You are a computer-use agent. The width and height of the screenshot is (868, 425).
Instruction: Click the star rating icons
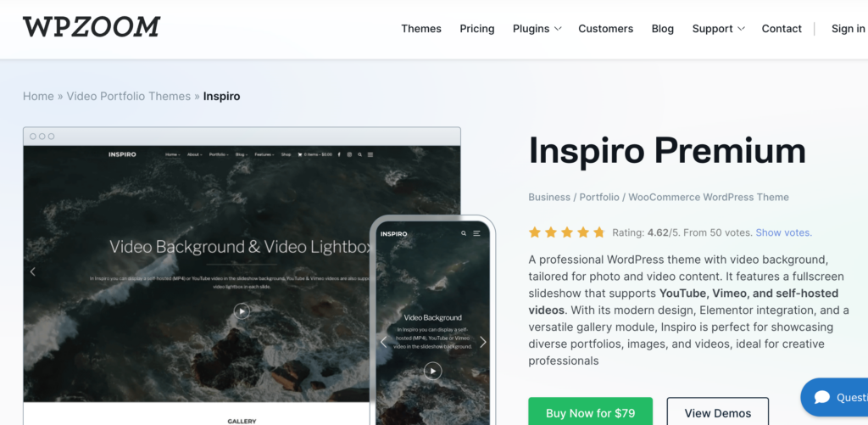567,232
